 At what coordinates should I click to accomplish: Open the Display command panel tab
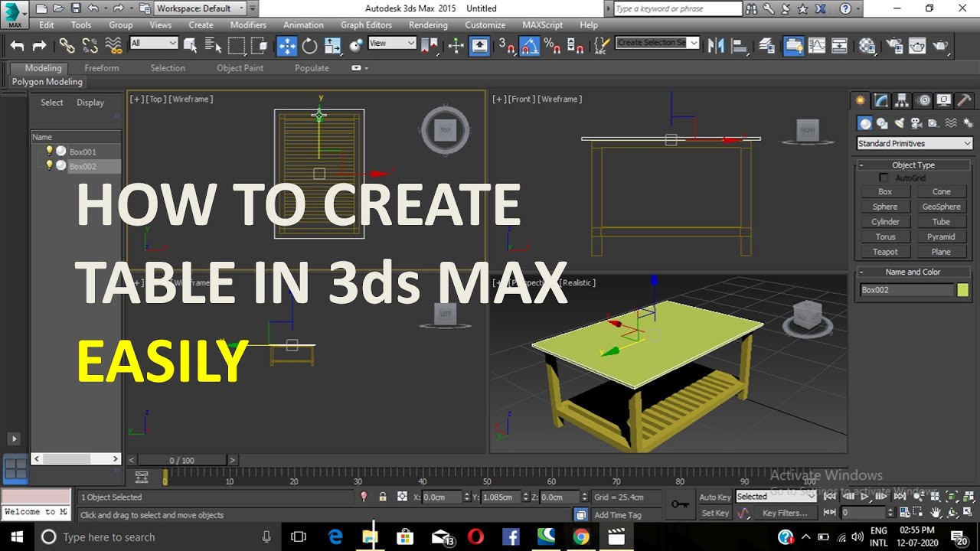point(944,100)
